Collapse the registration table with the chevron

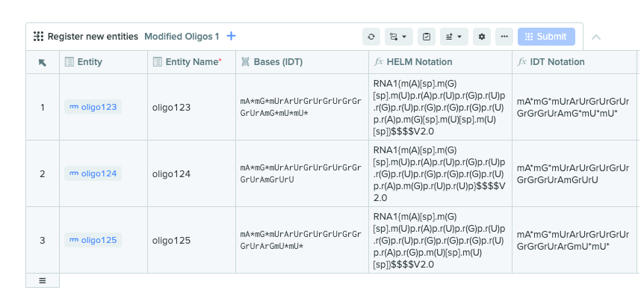click(596, 37)
